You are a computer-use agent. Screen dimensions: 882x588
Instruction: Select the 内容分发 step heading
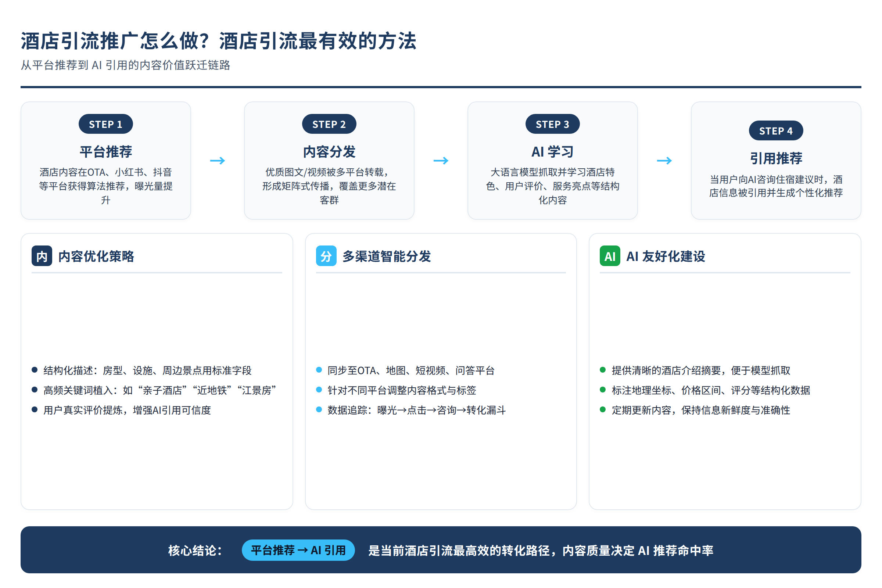[329, 152]
